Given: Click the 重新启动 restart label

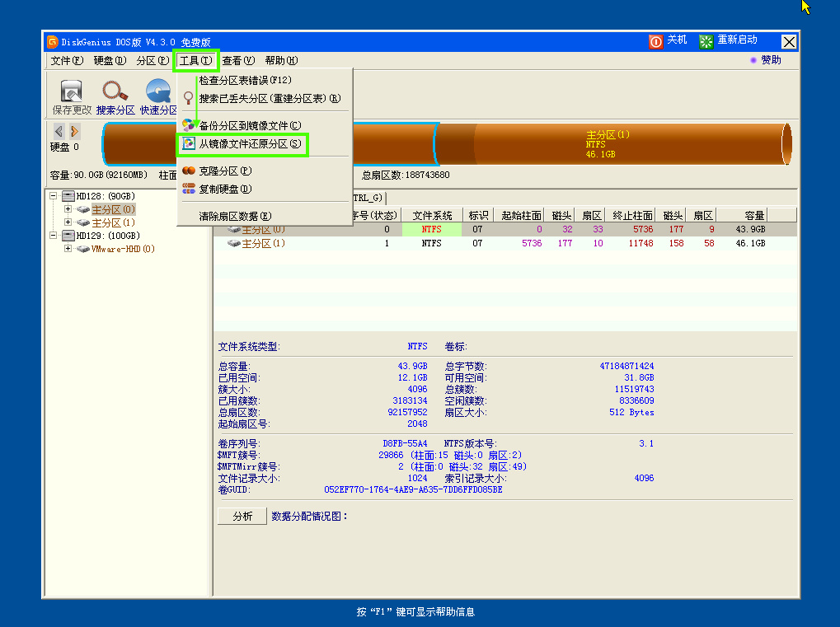Looking at the screenshot, I should click(x=737, y=40).
